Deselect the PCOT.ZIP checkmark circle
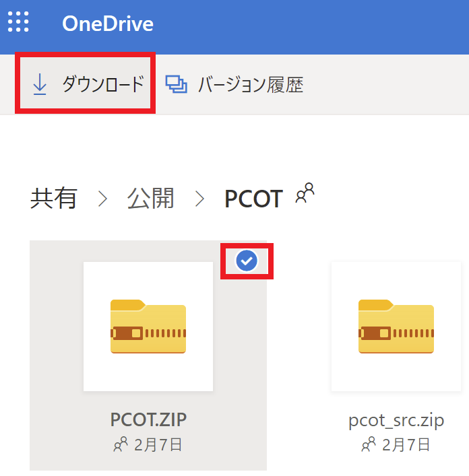The width and height of the screenshot is (469, 476). click(247, 261)
